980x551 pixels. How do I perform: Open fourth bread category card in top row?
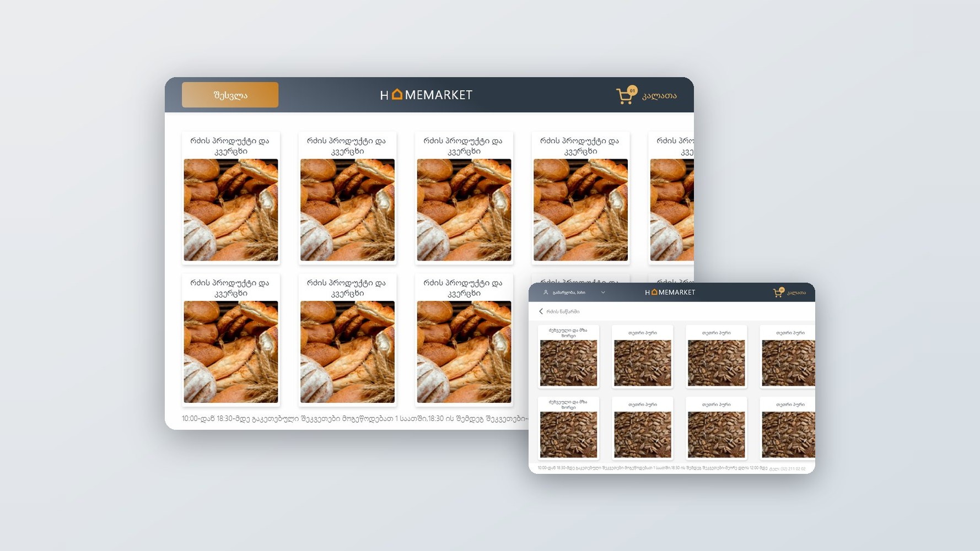click(580, 198)
